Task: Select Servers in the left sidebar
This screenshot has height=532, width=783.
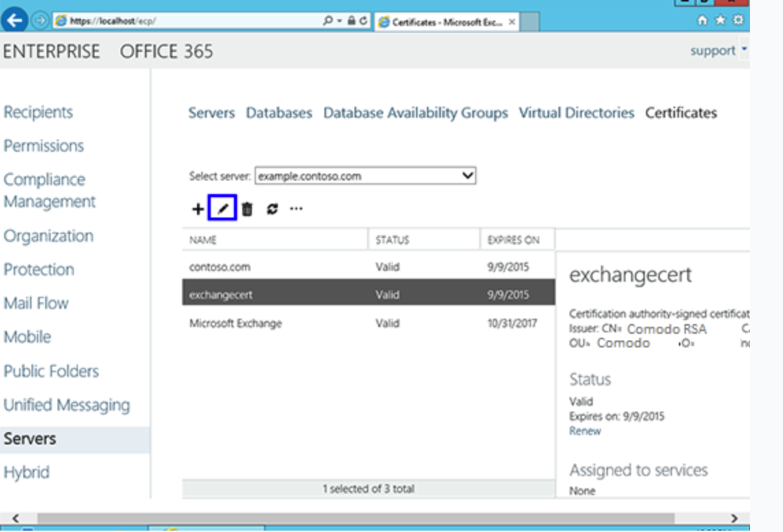Action: point(75,439)
